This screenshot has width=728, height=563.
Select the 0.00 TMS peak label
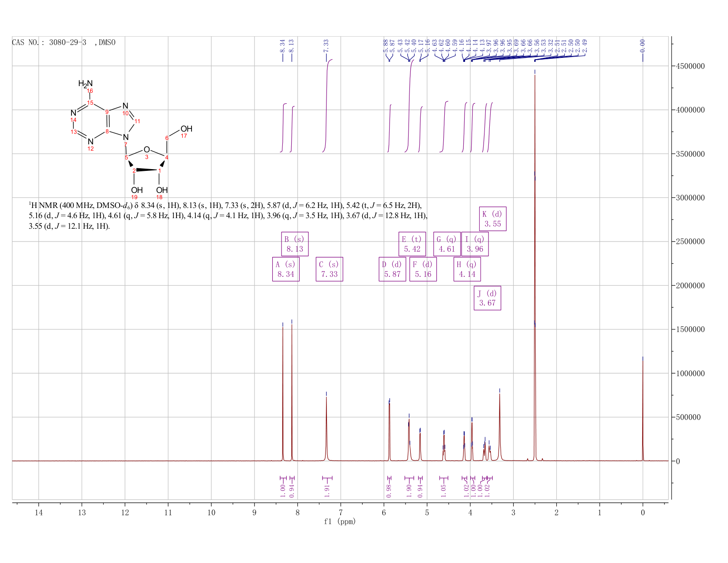642,45
